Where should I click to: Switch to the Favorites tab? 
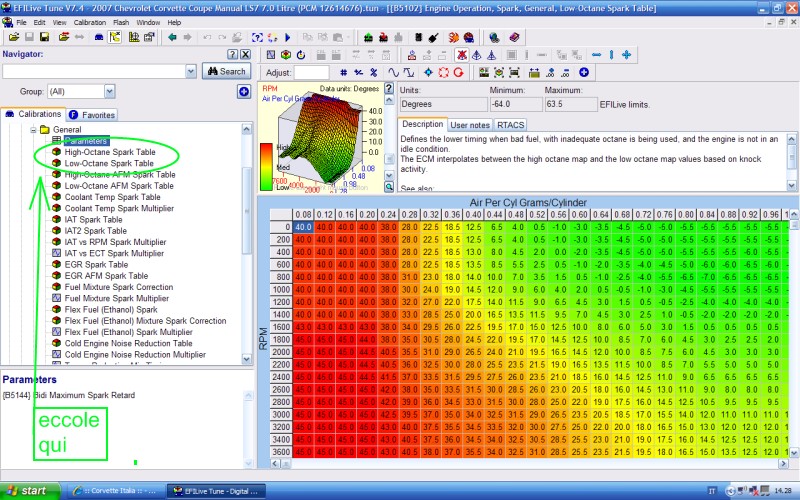pos(92,115)
